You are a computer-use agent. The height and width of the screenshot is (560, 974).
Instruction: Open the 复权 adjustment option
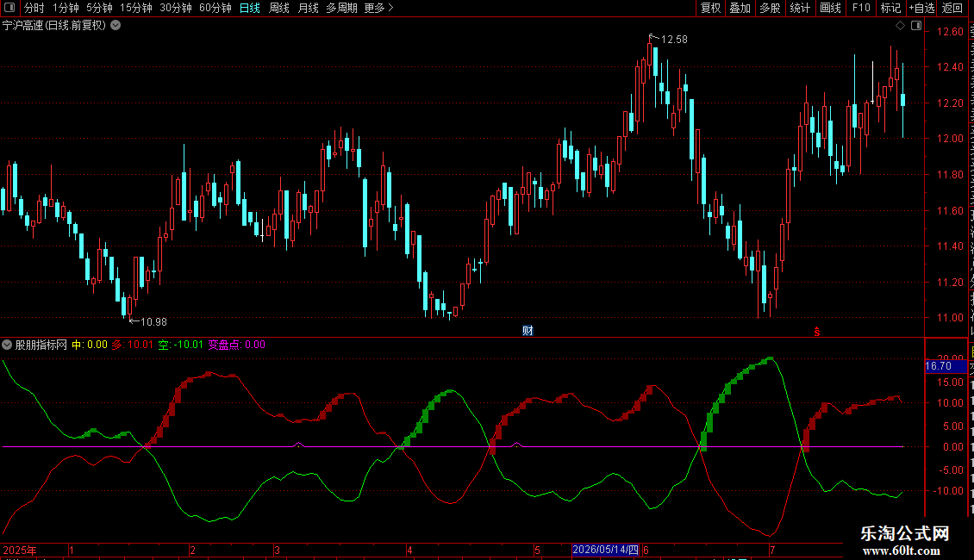tap(710, 8)
